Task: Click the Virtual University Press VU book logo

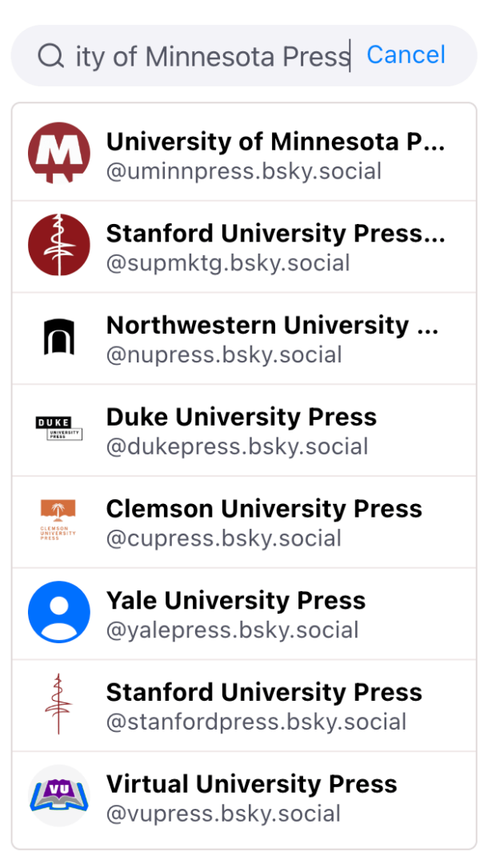Action: click(58, 796)
